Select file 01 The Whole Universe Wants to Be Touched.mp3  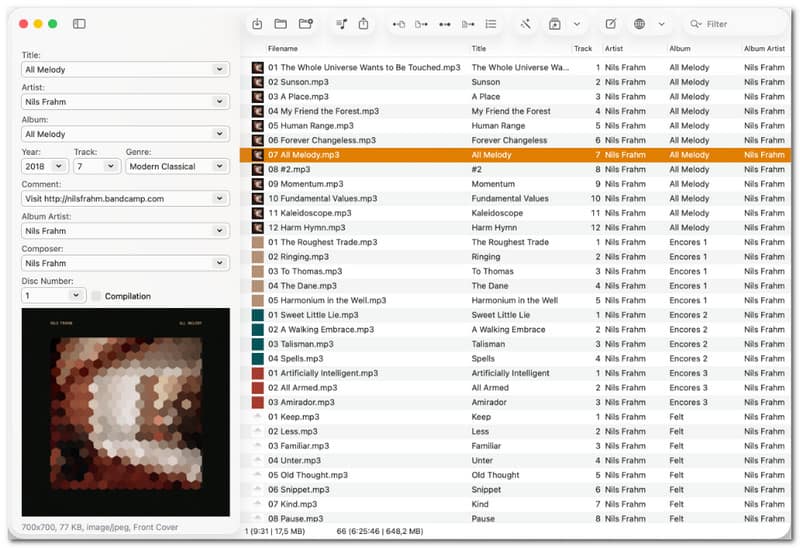(364, 67)
